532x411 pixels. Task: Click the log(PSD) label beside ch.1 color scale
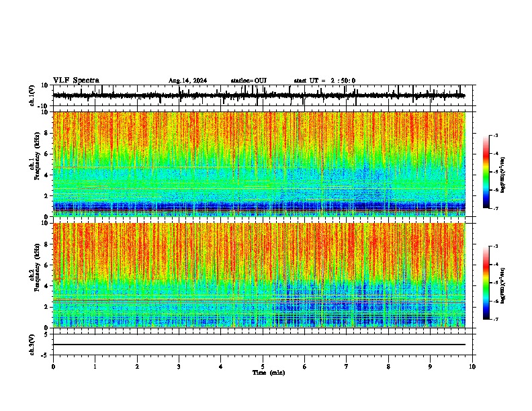pyautogui.click(x=502, y=175)
